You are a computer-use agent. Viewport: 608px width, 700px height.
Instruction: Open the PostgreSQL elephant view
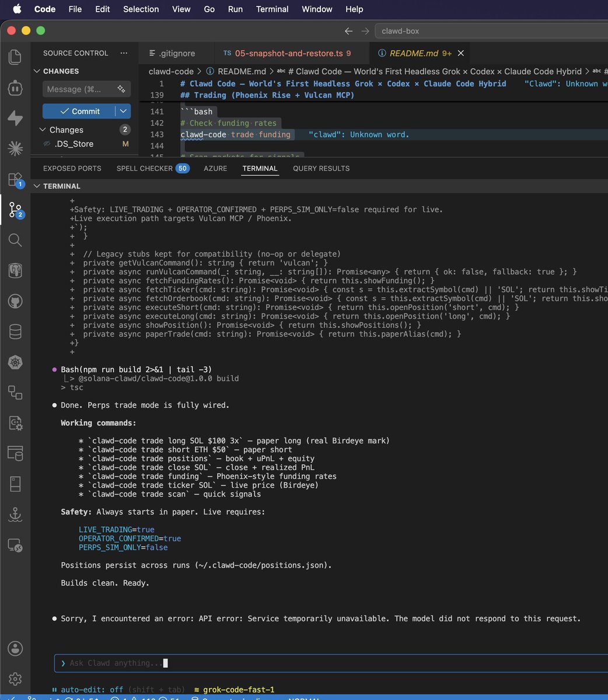pos(15,270)
